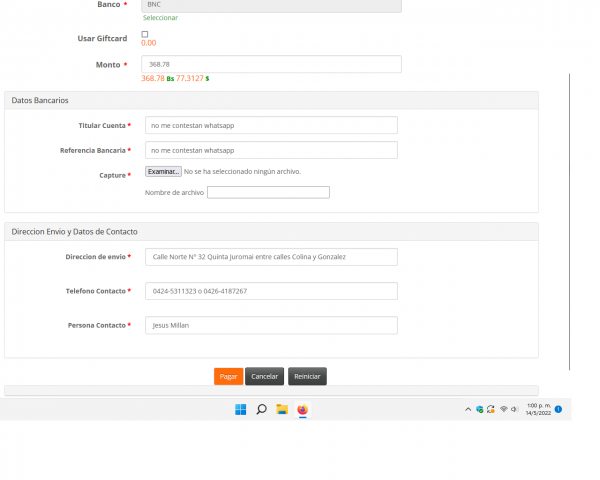Click the Seleccionar link under Banco

(x=160, y=18)
